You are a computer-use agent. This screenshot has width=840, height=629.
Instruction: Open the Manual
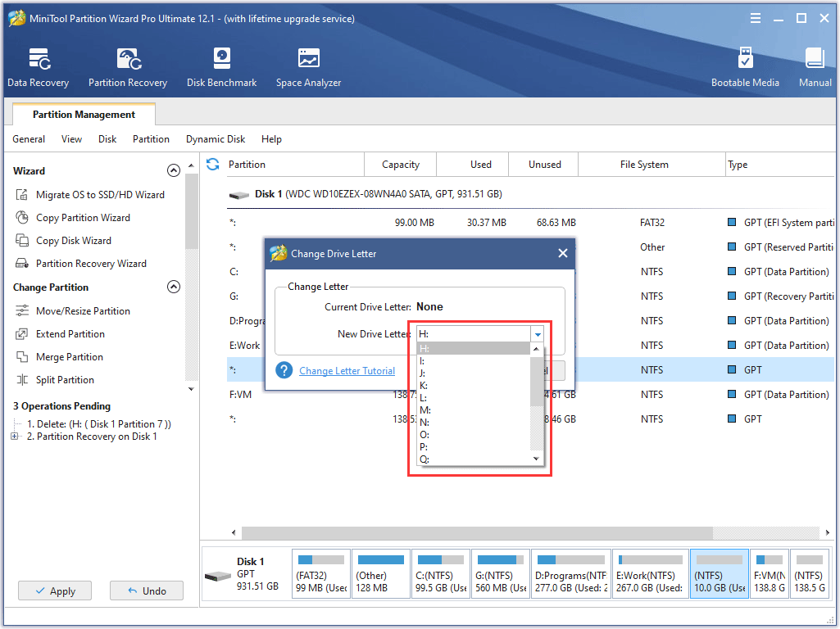pos(815,67)
